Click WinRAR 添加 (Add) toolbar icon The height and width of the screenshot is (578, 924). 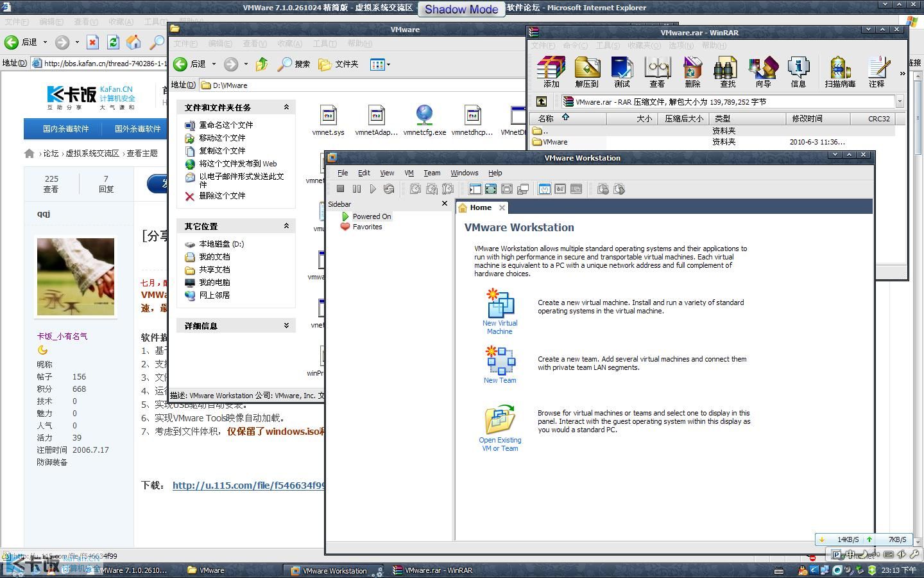551,71
